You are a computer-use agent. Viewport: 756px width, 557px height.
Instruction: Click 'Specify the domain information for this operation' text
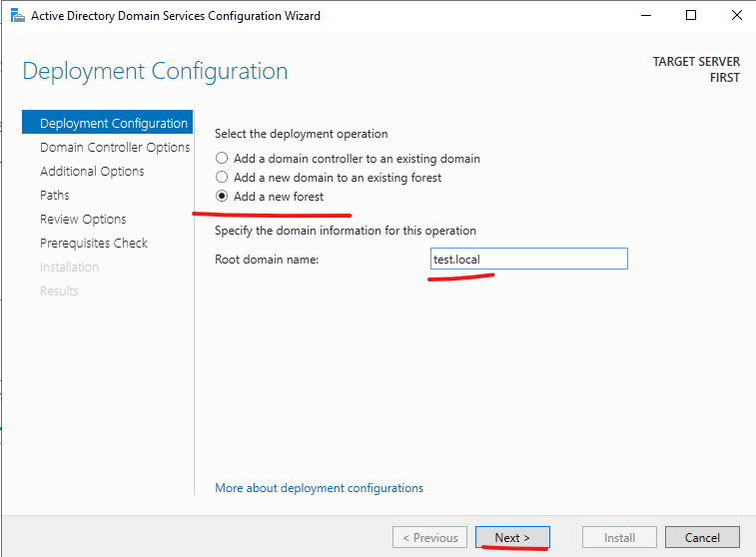(346, 231)
